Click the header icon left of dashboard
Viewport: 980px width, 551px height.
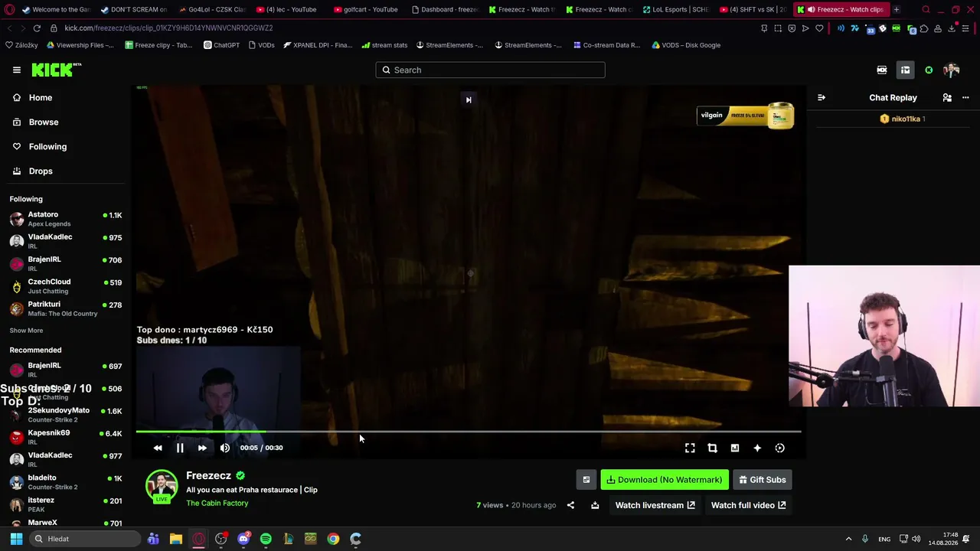click(882, 70)
